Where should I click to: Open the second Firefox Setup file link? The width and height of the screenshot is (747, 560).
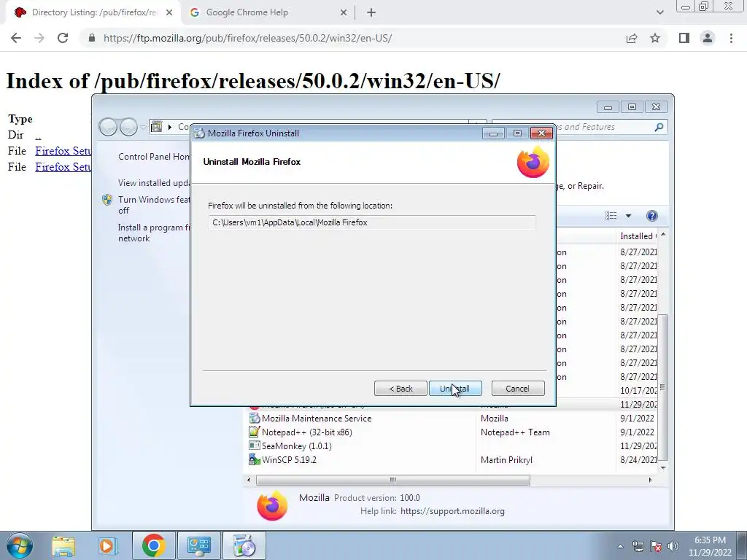tap(63, 167)
